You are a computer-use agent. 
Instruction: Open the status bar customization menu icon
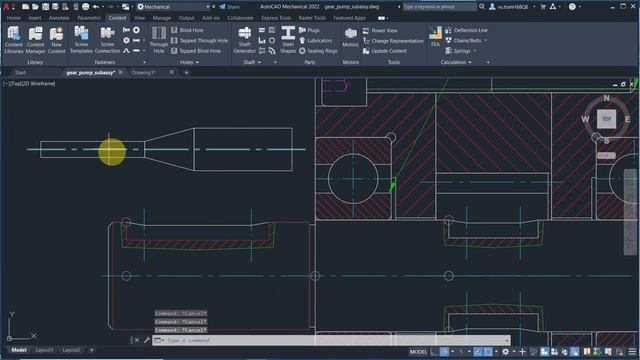[x=632, y=351]
